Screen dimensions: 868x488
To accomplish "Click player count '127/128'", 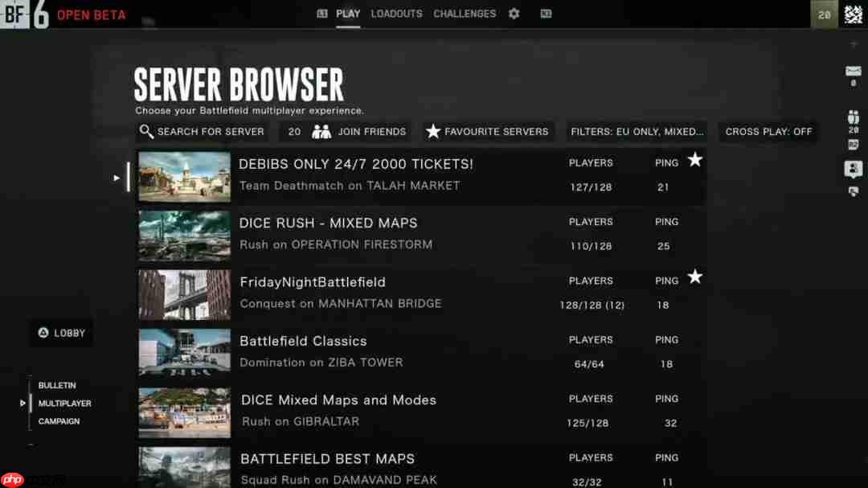I will pos(591,187).
